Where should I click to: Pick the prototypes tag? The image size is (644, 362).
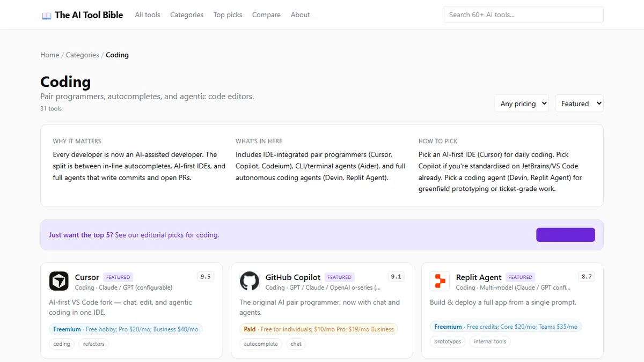[x=448, y=341]
